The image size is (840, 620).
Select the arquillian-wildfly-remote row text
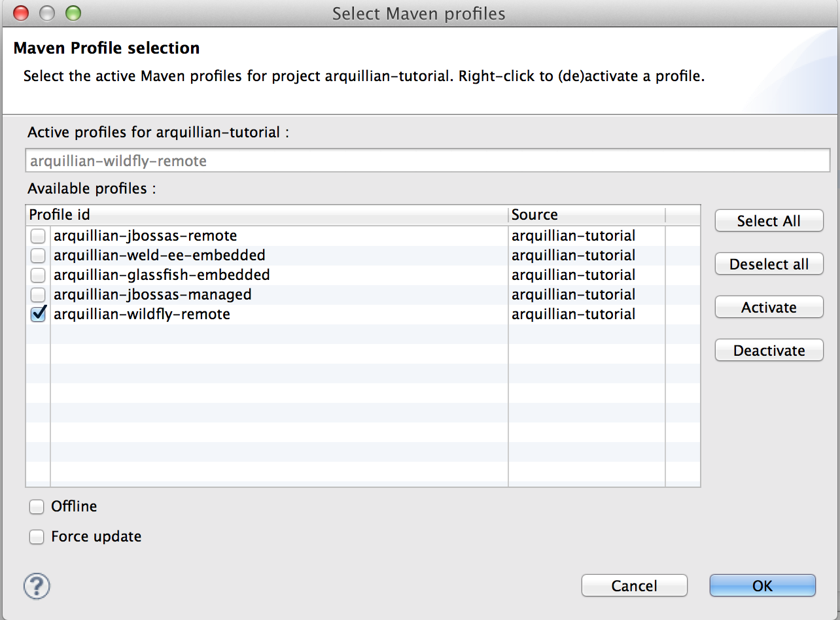coord(142,314)
